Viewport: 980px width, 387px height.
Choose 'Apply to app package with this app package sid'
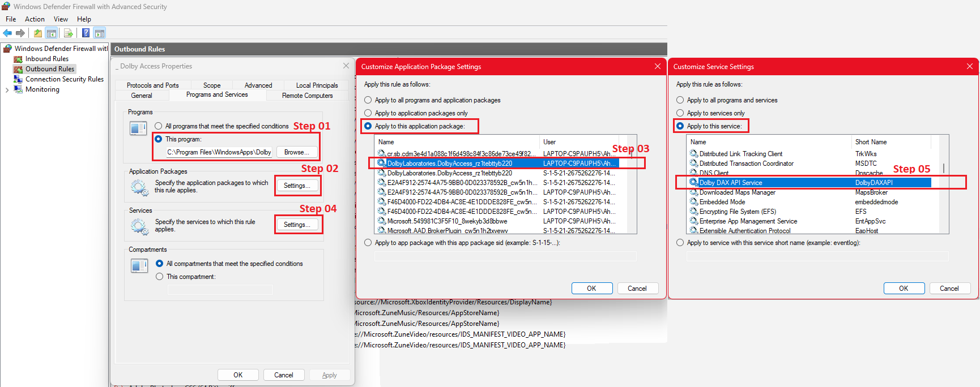click(368, 243)
